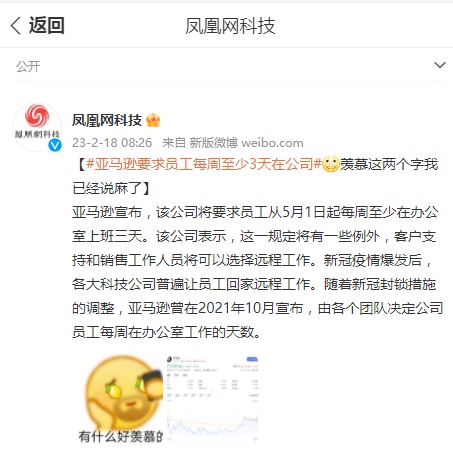Tap the post paragraph beginning 亚马逊宣布
Viewport: 453px width, 456px height.
[257, 272]
